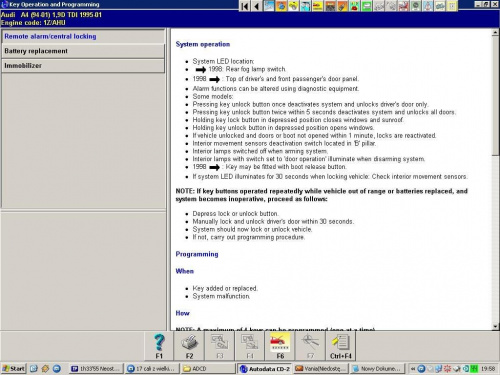Open Windows Start menu

[x=14, y=368]
